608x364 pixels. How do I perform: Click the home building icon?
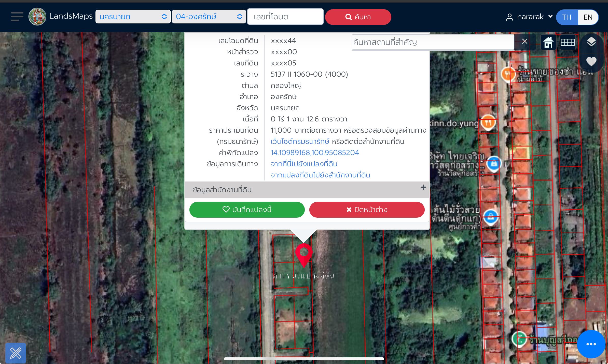click(x=548, y=42)
